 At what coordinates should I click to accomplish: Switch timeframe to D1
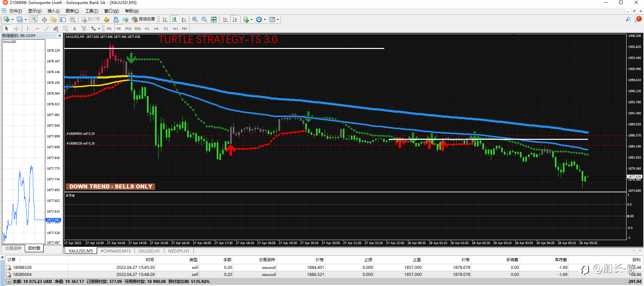[x=166, y=28]
